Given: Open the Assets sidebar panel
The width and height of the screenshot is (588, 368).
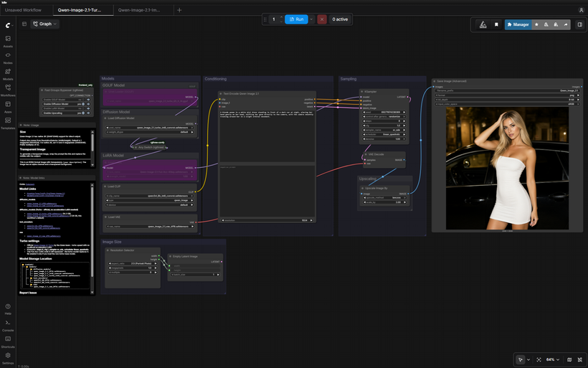Looking at the screenshot, I should coord(8,42).
